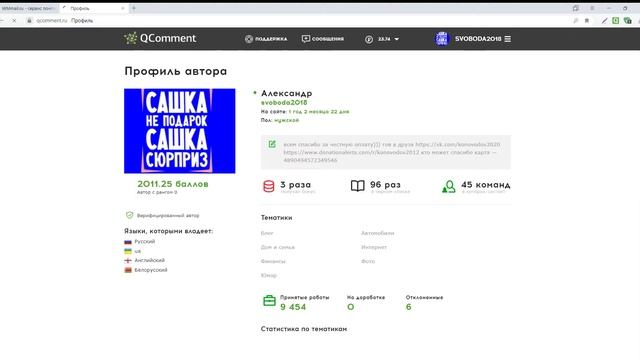640x360 pixels.
Task: Click the Belarusian flag icon
Action: (128, 270)
